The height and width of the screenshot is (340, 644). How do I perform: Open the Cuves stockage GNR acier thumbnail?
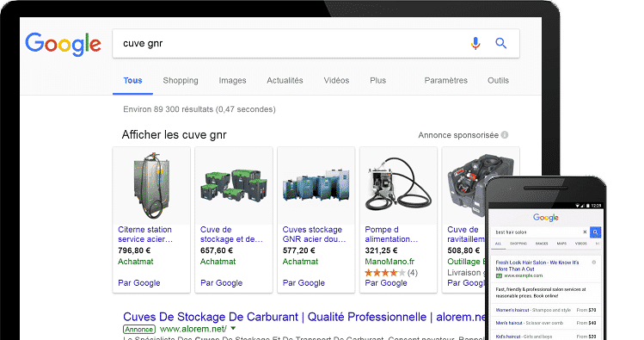(x=316, y=186)
